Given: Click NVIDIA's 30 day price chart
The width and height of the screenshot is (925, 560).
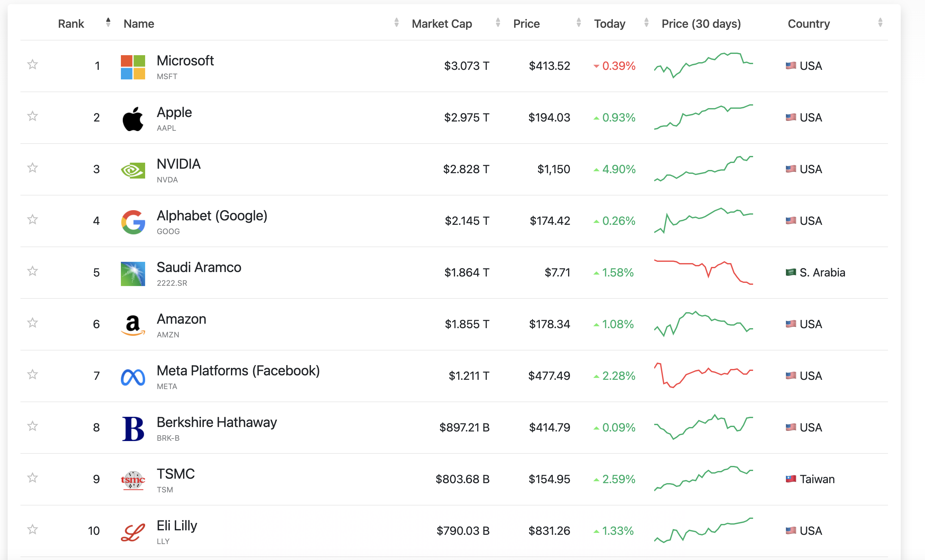Looking at the screenshot, I should click(704, 169).
